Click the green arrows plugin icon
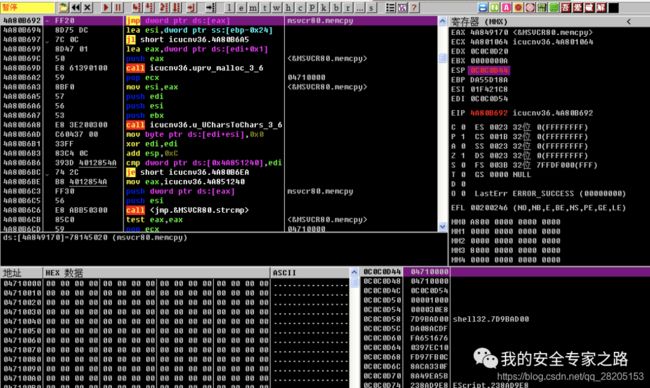The height and width of the screenshot is (388, 650). (x=495, y=7)
